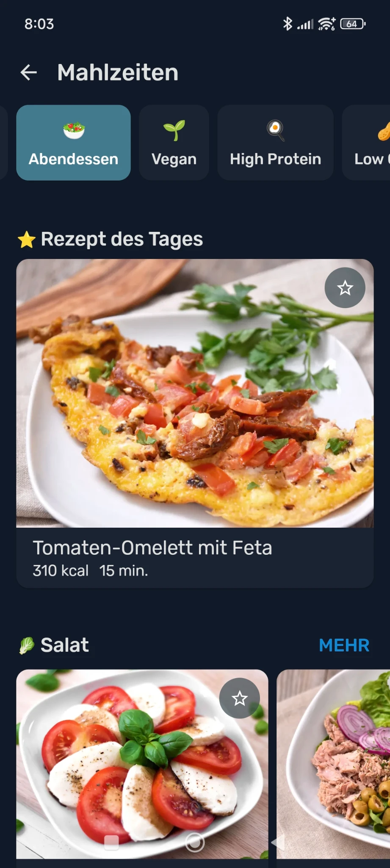Toggle the favorite star on the Caprese salad
Viewport: 390px width, 868px height.
(x=239, y=698)
